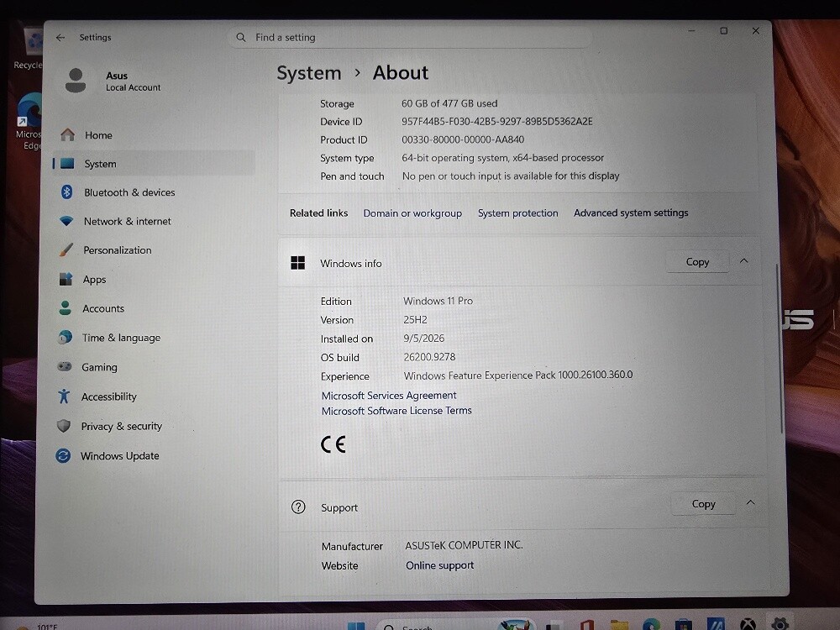
Task: Click System in the breadcrumb header
Action: [x=309, y=73]
